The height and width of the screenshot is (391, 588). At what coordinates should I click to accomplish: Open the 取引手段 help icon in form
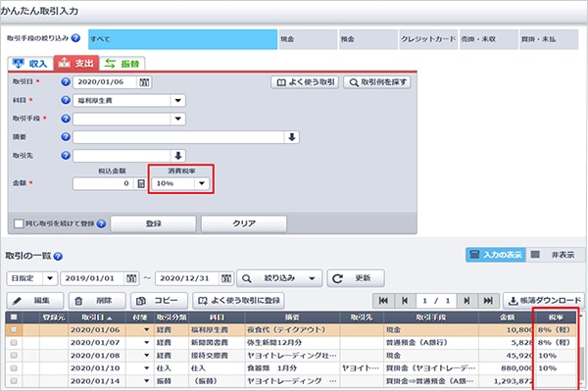pos(66,119)
